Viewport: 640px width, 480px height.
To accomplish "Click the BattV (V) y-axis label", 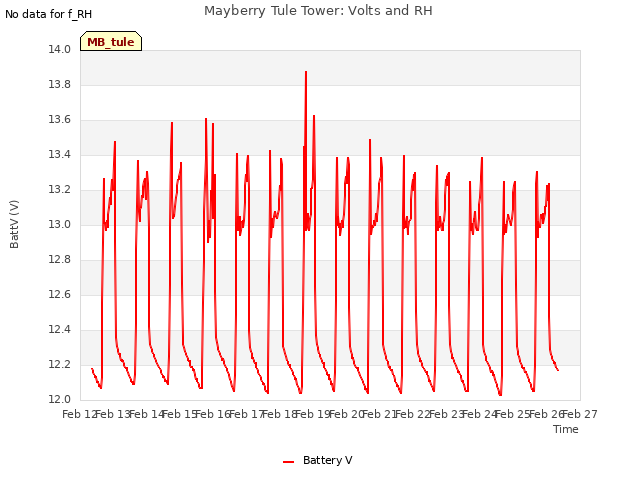I will (14, 224).
